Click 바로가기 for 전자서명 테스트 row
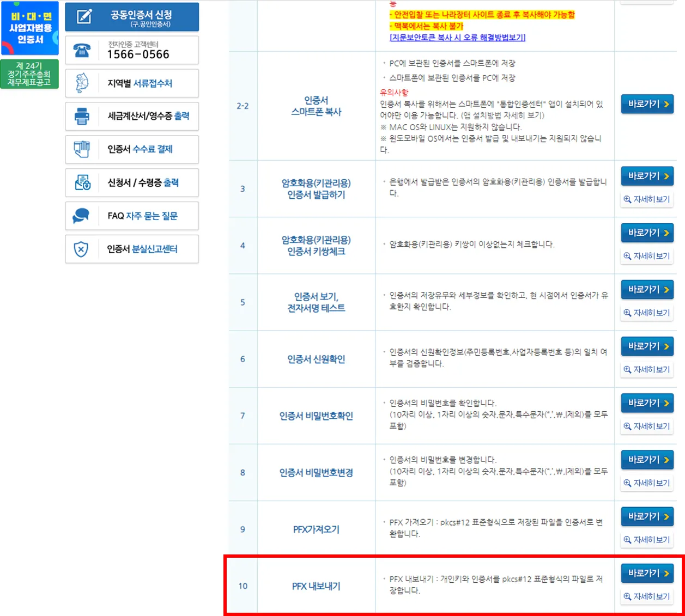 click(647, 289)
